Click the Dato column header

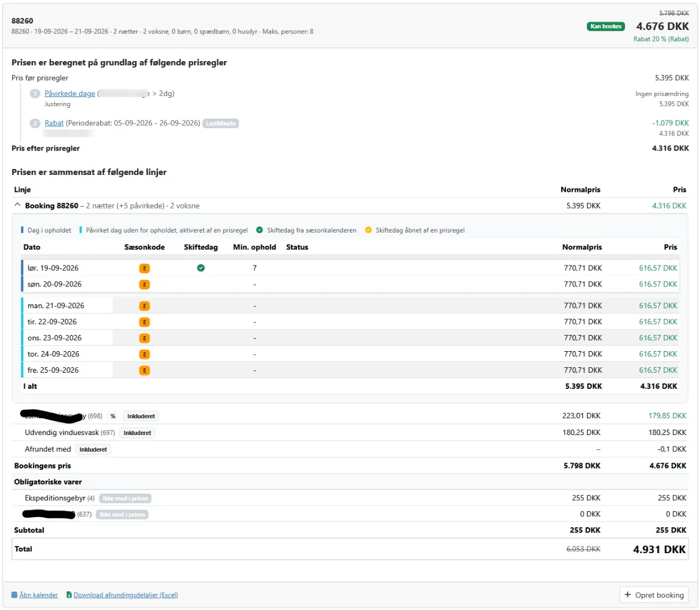coord(32,247)
